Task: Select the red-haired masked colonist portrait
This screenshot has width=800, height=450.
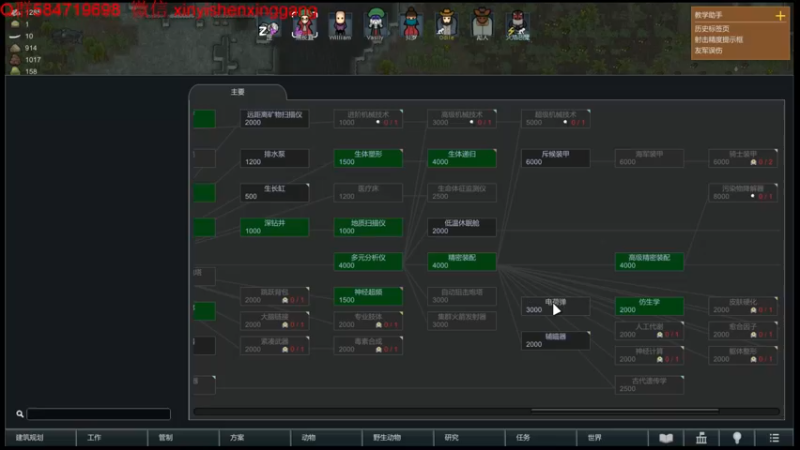Action: click(x=411, y=24)
